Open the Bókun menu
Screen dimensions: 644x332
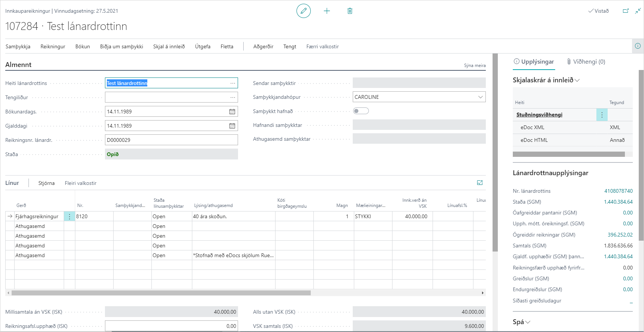pyautogui.click(x=82, y=46)
